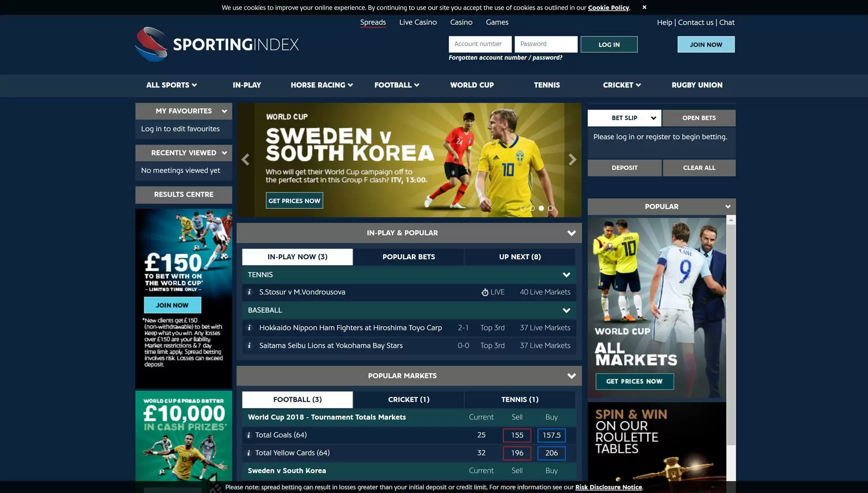Open the Games section
Image resolution: width=868 pixels, height=493 pixels.
tap(497, 22)
